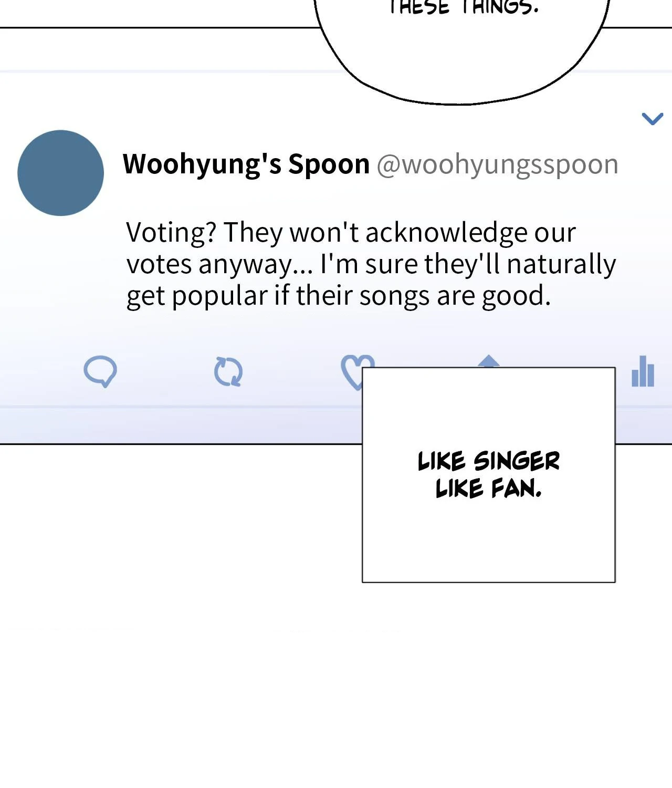Click the reply speech bubble icon
This screenshot has height=788, width=672.
[x=100, y=371]
